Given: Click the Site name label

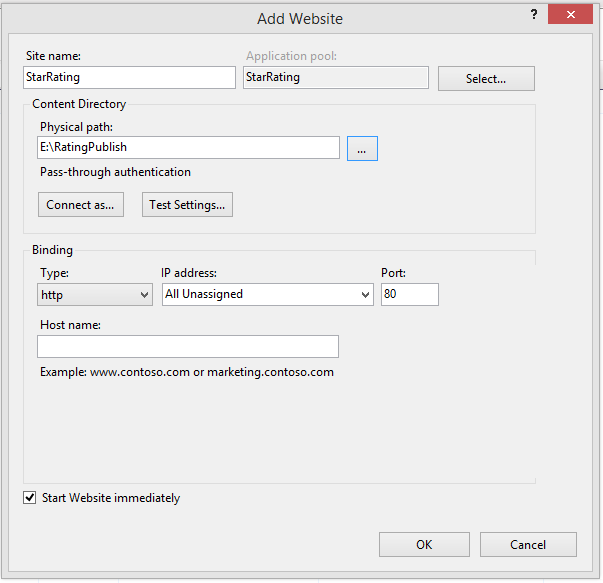Looking at the screenshot, I should tap(53, 56).
